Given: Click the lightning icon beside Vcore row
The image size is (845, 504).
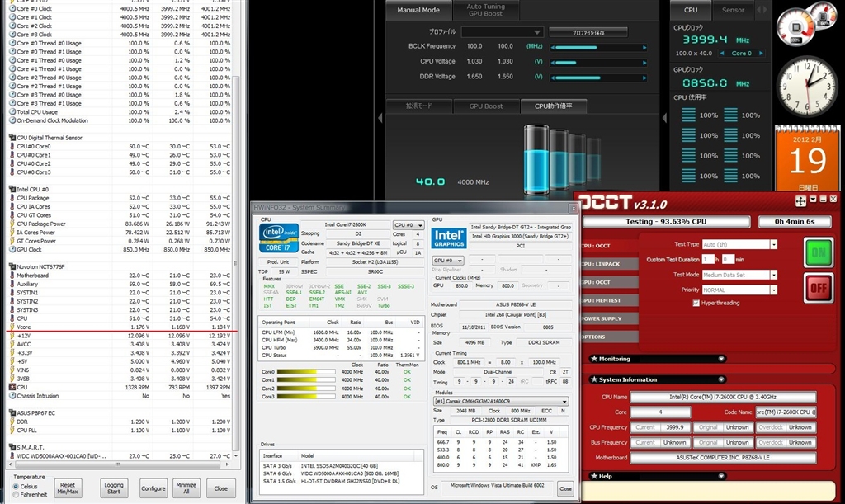Looking at the screenshot, I should click(12, 327).
